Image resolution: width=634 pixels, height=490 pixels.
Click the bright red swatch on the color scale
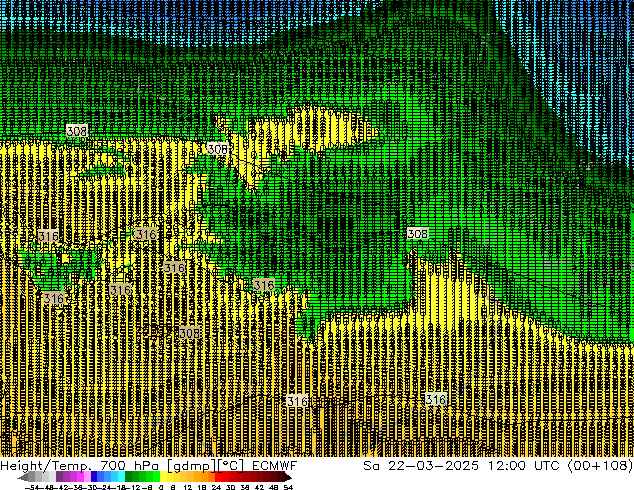pos(218,477)
